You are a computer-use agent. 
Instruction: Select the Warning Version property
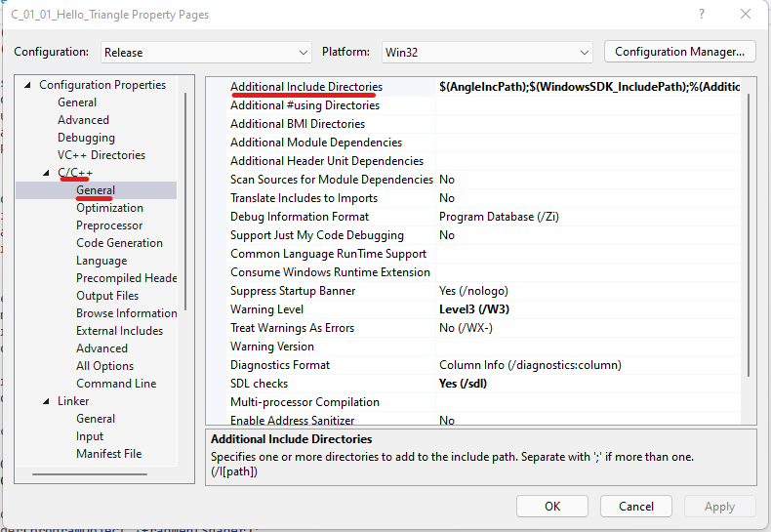272,347
